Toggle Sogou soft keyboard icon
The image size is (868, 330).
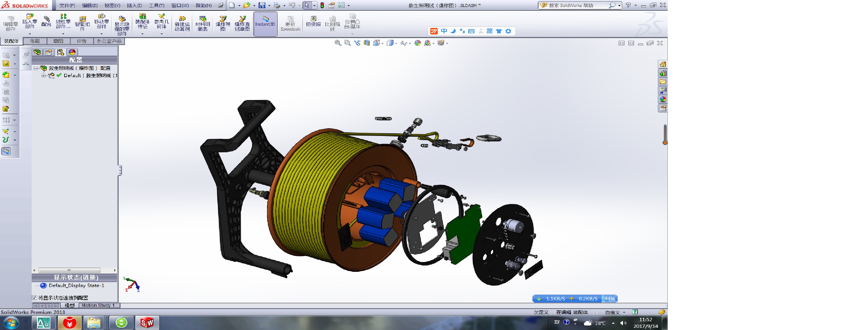tap(471, 31)
